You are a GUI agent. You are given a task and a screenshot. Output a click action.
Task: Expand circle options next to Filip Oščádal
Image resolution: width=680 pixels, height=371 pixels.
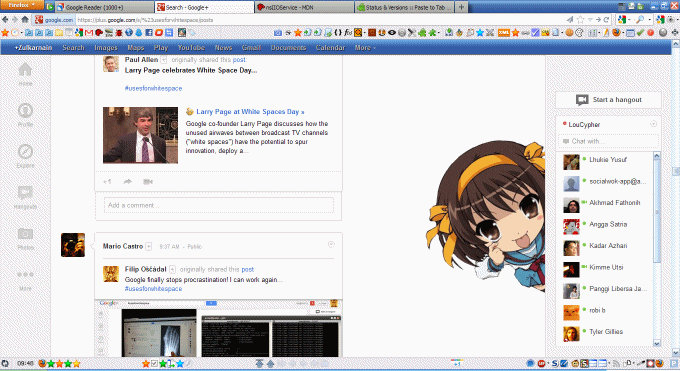[x=172, y=269]
